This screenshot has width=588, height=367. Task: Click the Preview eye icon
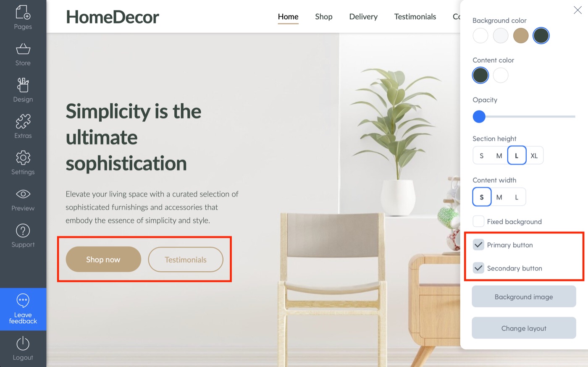pyautogui.click(x=23, y=194)
